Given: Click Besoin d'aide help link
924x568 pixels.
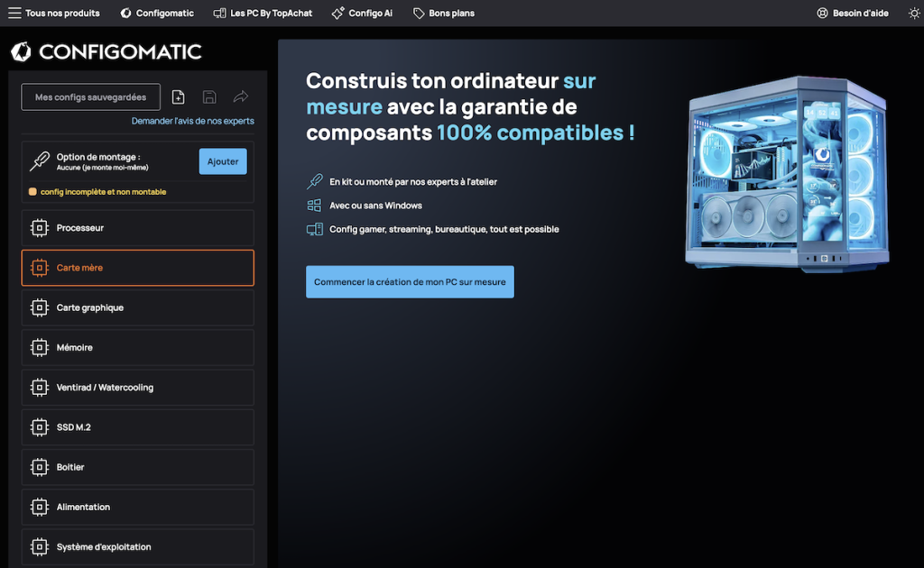Looking at the screenshot, I should 853,13.
